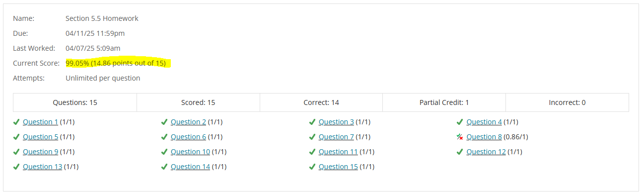
Task: Click the green checkmark beside Question 10
Action: pyautogui.click(x=164, y=152)
